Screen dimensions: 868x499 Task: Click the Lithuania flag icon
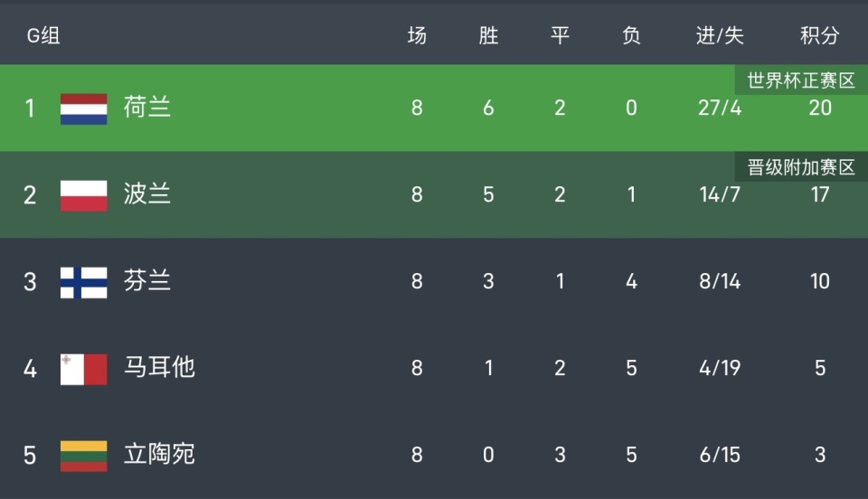tap(83, 455)
